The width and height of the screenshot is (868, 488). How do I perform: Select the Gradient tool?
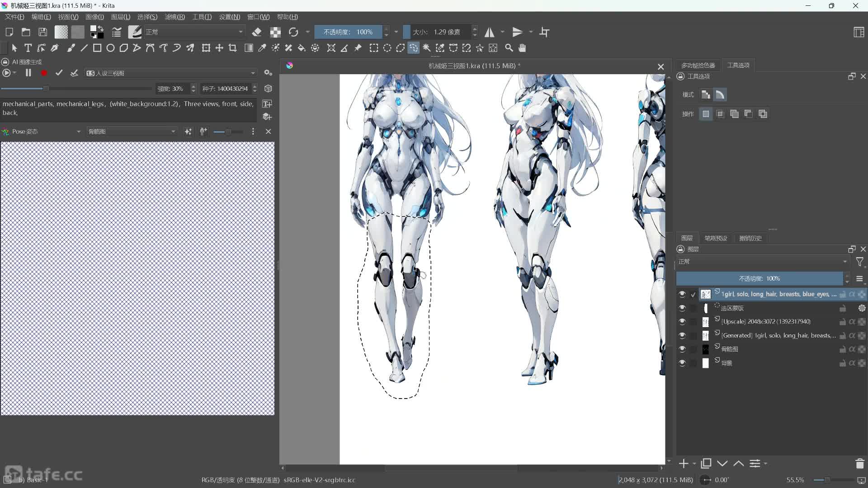click(249, 48)
